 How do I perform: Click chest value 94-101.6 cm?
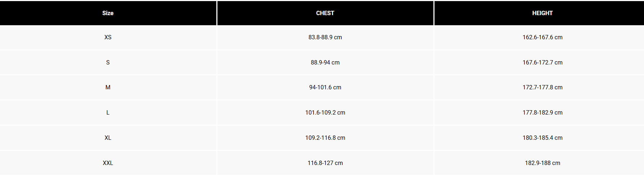coord(325,87)
